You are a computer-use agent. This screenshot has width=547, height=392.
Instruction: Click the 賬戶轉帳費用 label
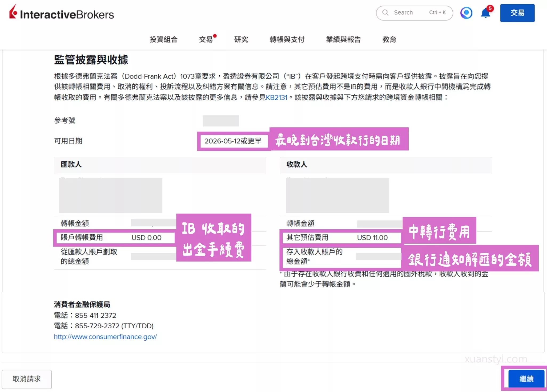[82, 238]
